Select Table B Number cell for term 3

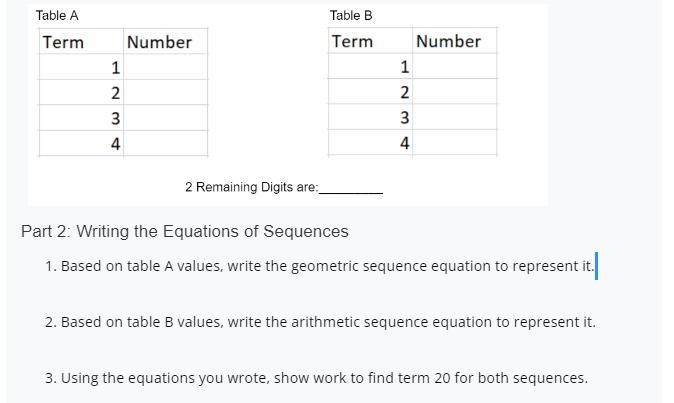455,117
